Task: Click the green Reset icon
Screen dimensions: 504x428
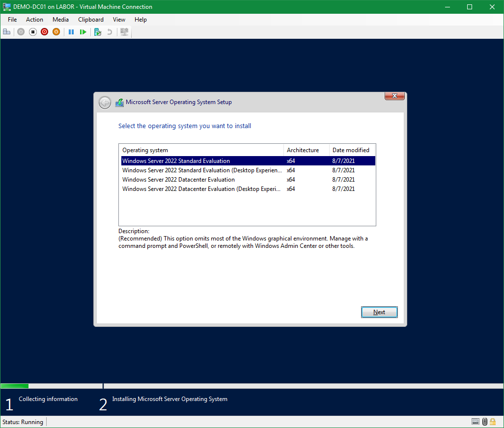Action: [x=83, y=32]
